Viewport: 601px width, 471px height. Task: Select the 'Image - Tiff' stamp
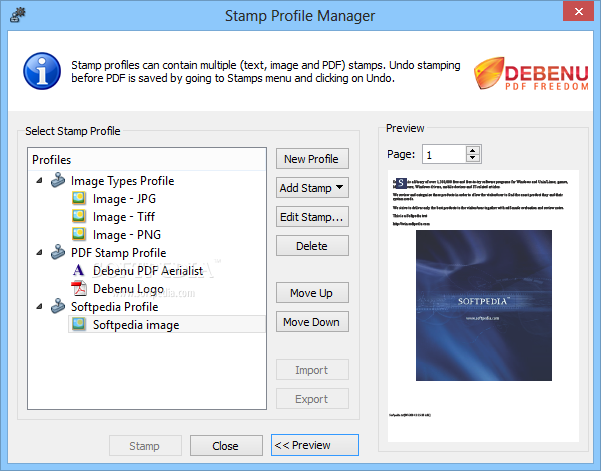tap(124, 217)
